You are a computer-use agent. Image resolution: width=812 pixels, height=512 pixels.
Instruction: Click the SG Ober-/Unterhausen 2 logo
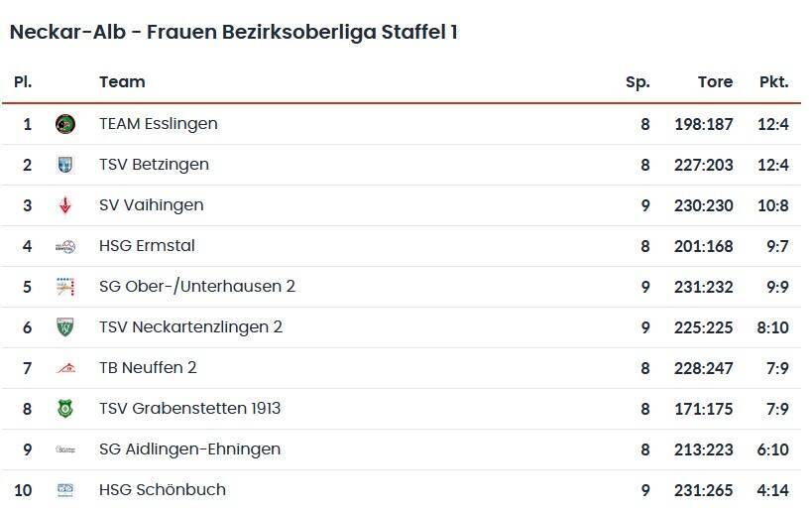click(65, 287)
